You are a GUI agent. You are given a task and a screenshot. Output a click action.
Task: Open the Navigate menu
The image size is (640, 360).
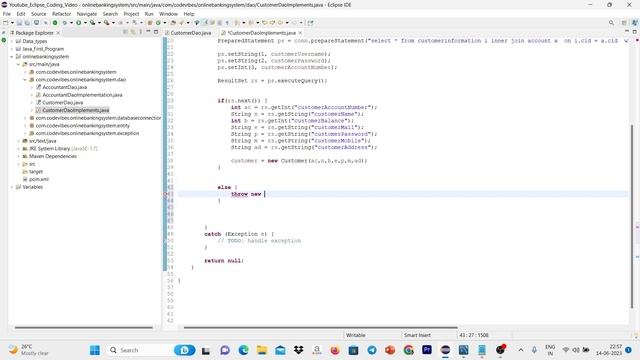click(x=87, y=14)
